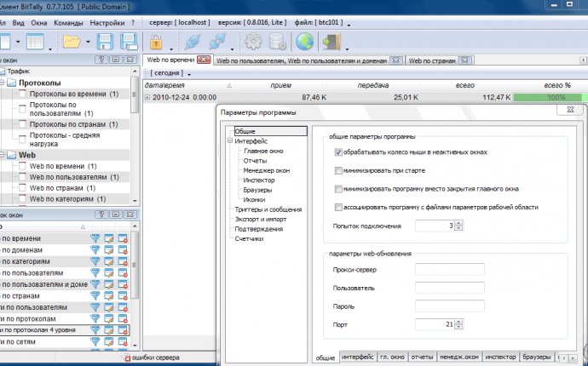
Task: Open settings via the gear toolbar icon
Action: click(253, 42)
